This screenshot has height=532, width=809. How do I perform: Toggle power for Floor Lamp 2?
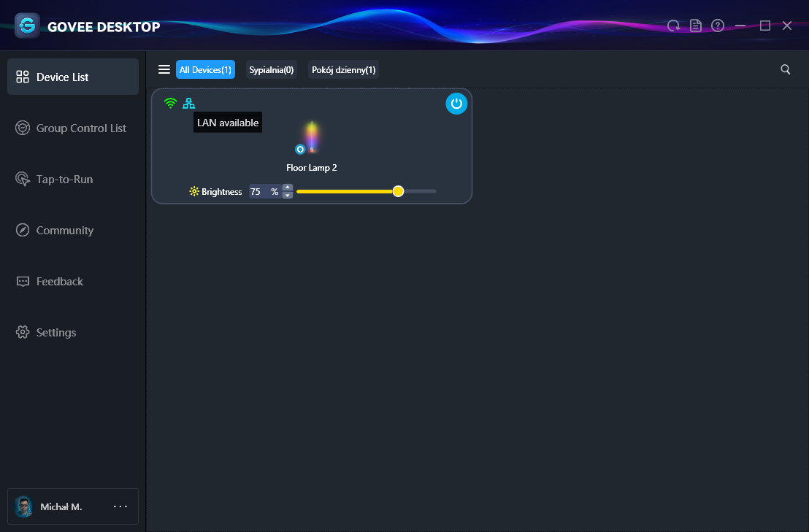[x=456, y=104]
